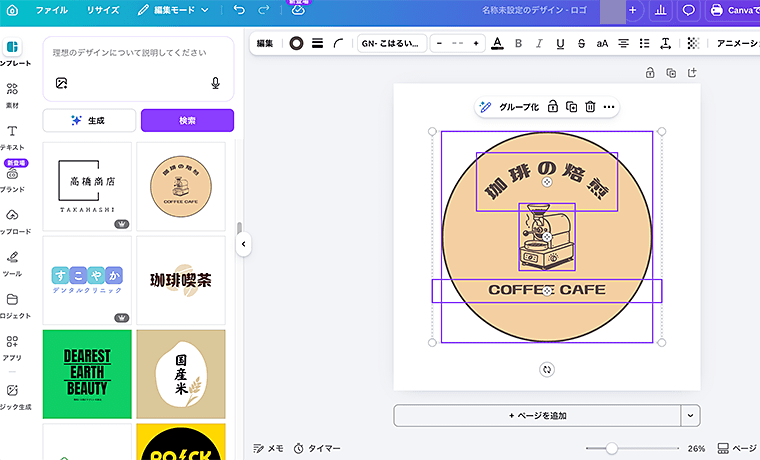
Task: Select the すこやか dental clinic template
Action: [87, 280]
